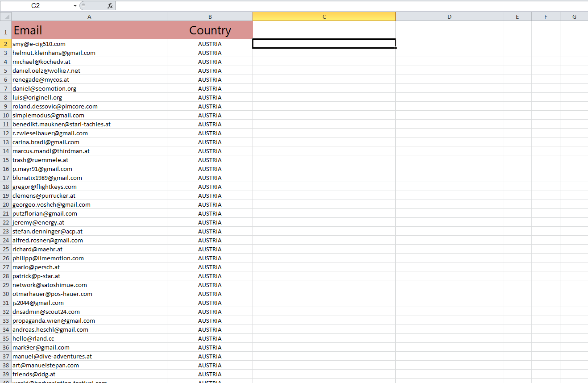Select column B header
588x383 pixels.
pos(210,17)
